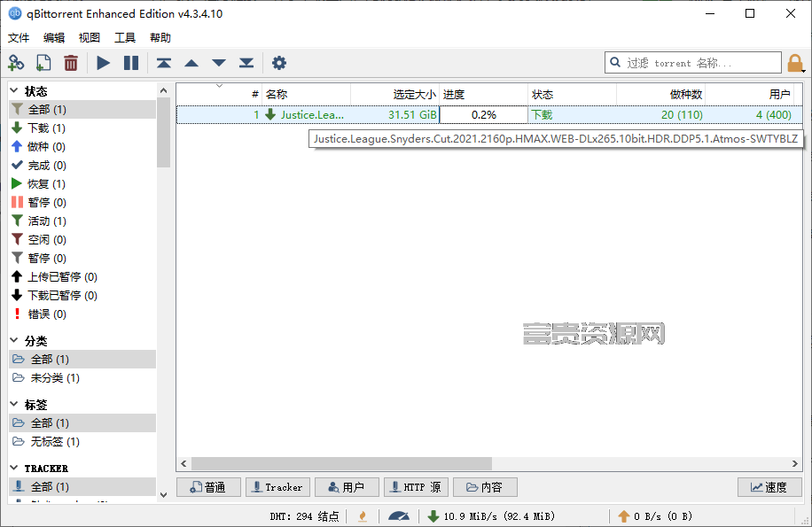
Task: Click the upload speed status 0 B/s
Action: (655, 516)
